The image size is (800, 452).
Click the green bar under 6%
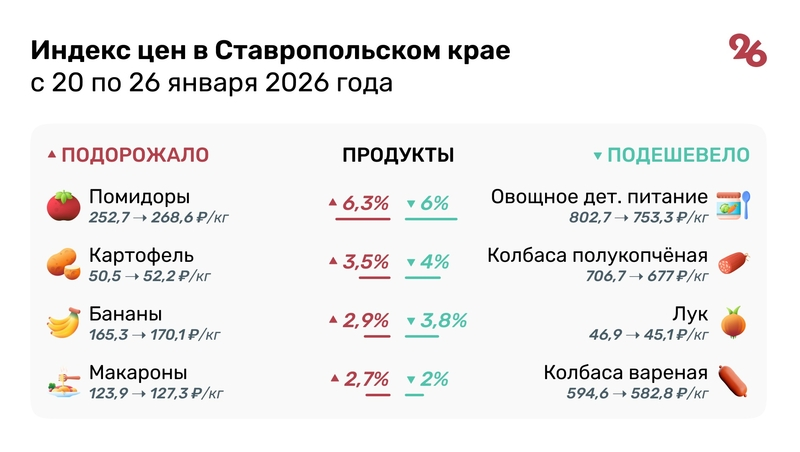(431, 218)
